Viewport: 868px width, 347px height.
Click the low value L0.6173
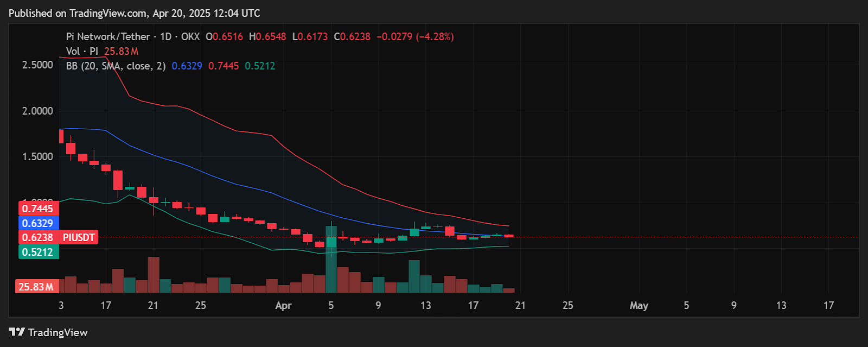coord(310,36)
